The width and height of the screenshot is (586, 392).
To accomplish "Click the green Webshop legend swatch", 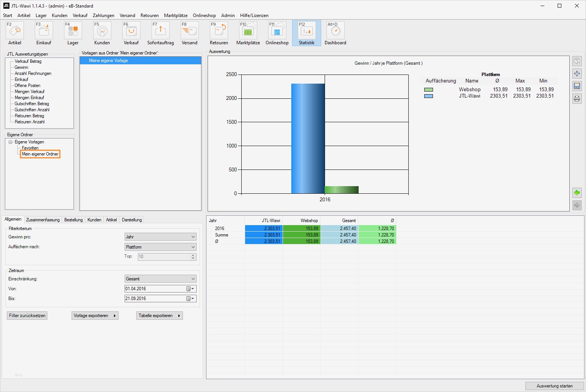I will pyautogui.click(x=428, y=90).
